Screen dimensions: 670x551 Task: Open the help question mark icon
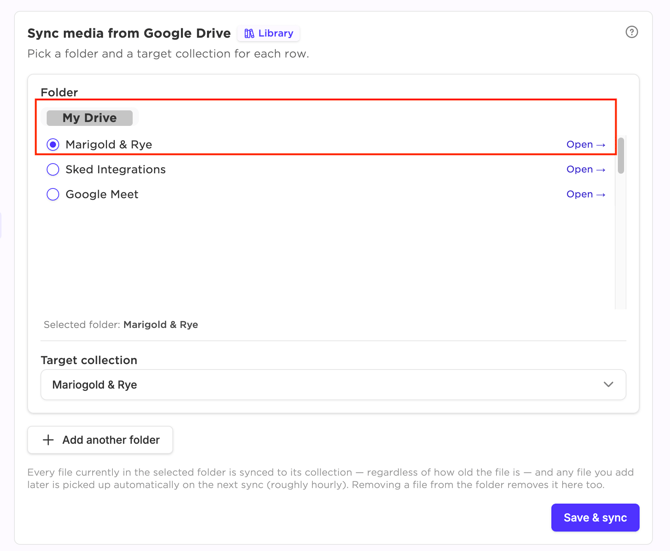[632, 32]
